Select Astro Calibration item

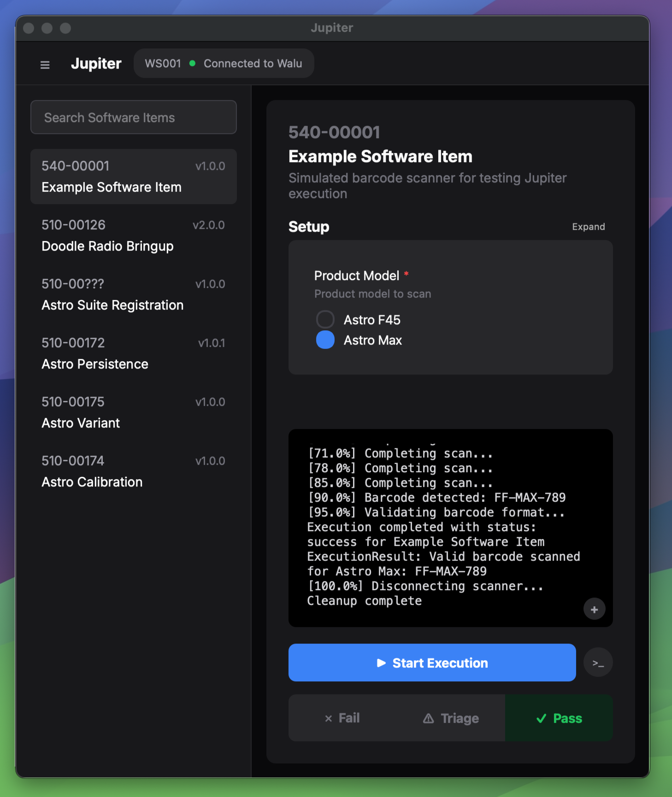tap(134, 471)
